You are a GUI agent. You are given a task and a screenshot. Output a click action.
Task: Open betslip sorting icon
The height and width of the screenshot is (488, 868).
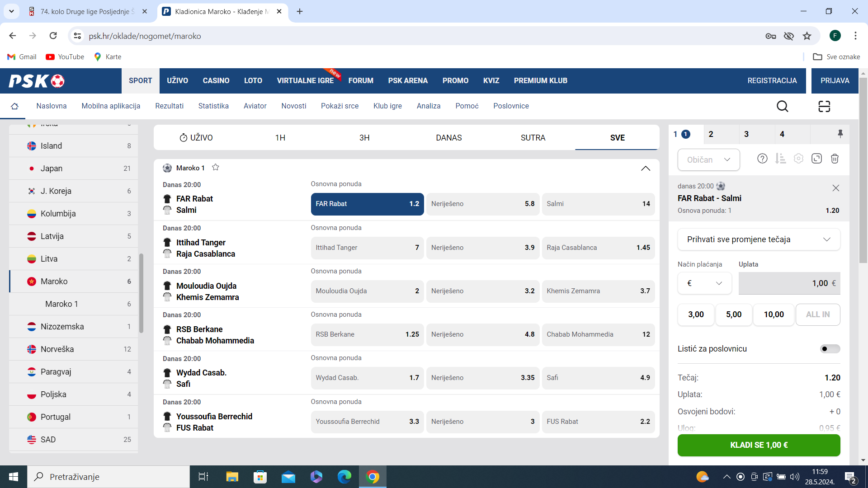tap(780, 159)
